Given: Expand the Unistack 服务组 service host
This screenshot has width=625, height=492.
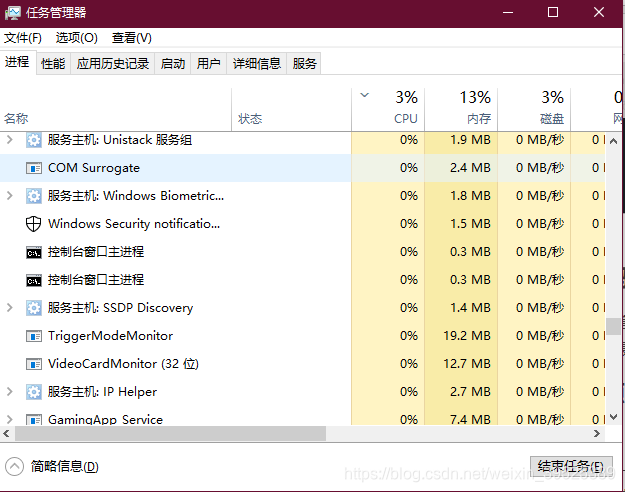Looking at the screenshot, I should coord(10,140).
